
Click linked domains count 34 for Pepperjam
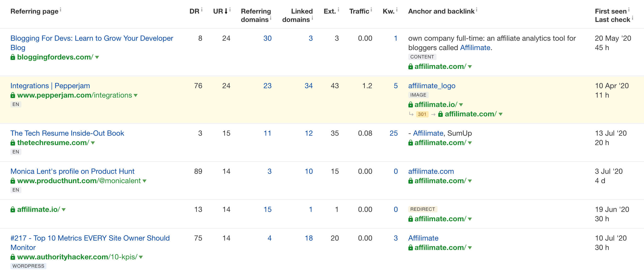tap(309, 86)
